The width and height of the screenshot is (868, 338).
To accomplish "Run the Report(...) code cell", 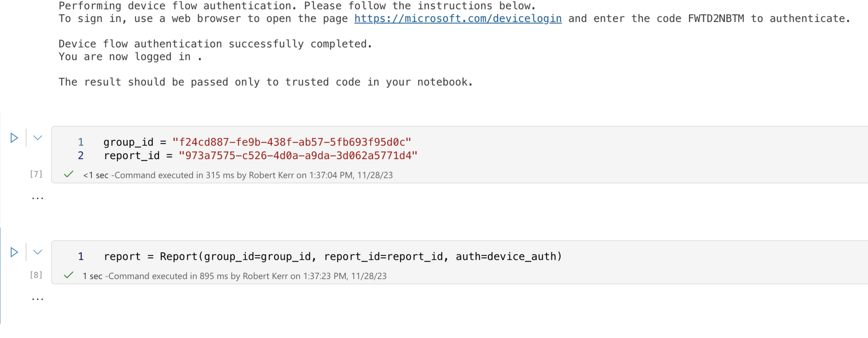I will pos(14,252).
